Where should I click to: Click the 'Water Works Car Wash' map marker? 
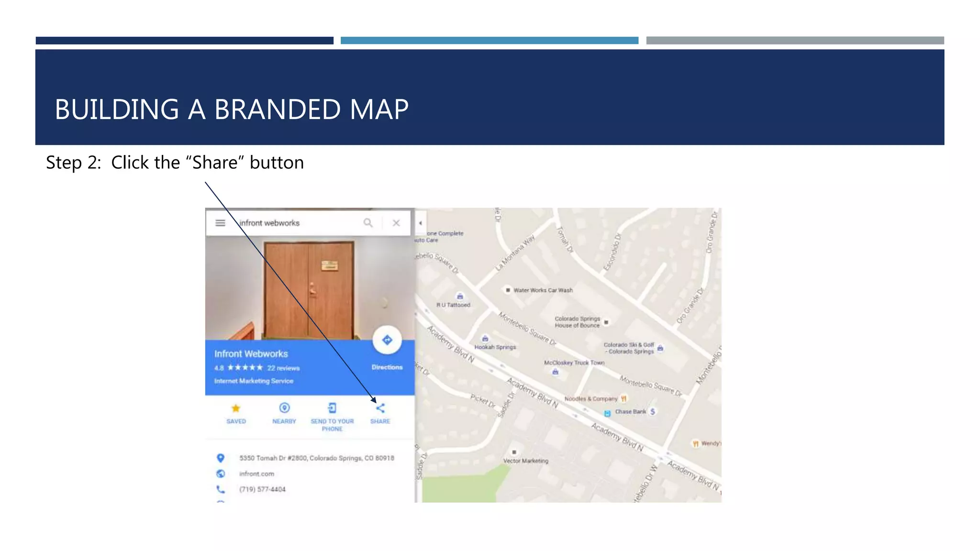coord(508,290)
